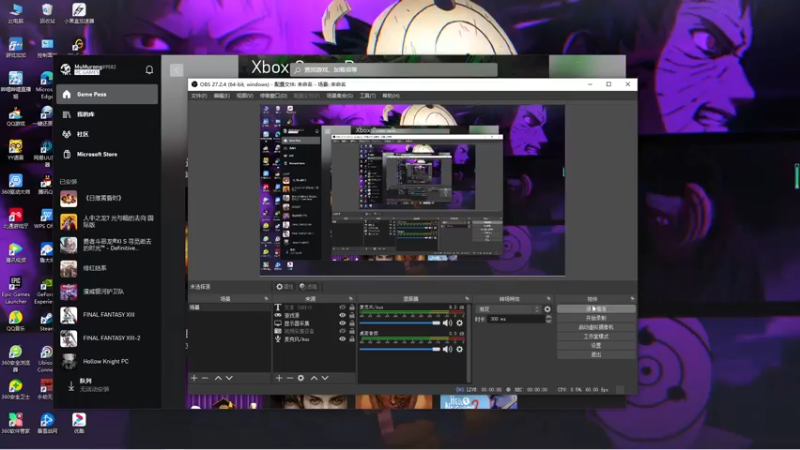The image size is (800, 450).
Task: Open the Filters button above Sources panel
Action: click(x=308, y=287)
